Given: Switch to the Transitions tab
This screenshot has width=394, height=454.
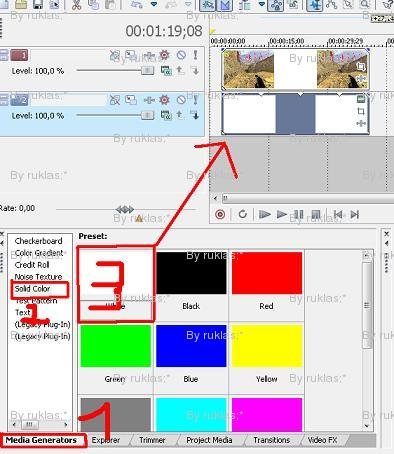Looking at the screenshot, I should (272, 440).
